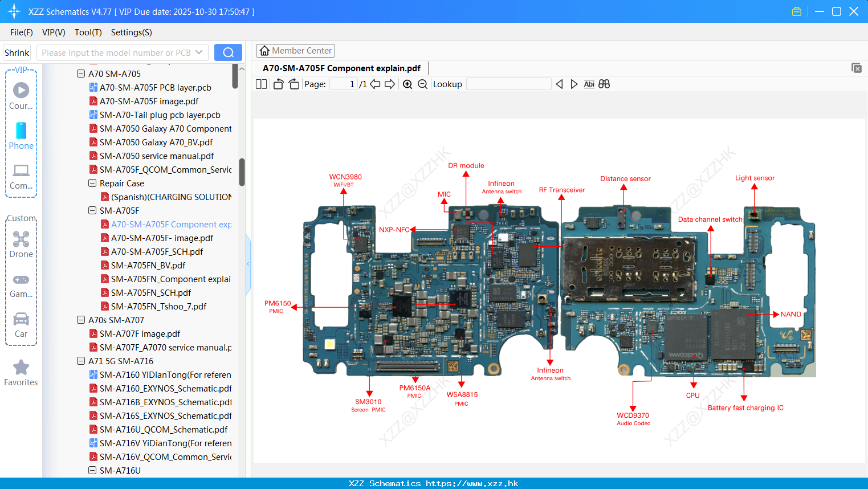Collapse the A71 5G SM-A716 node
This screenshot has width=868, height=489.
81,361
